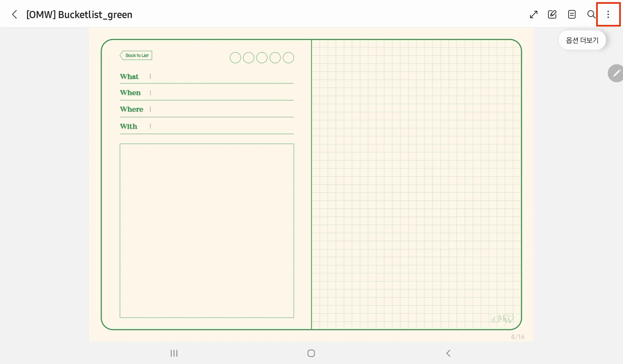Tap the With field line
Image resolution: width=623 pixels, height=364 pixels.
222,127
